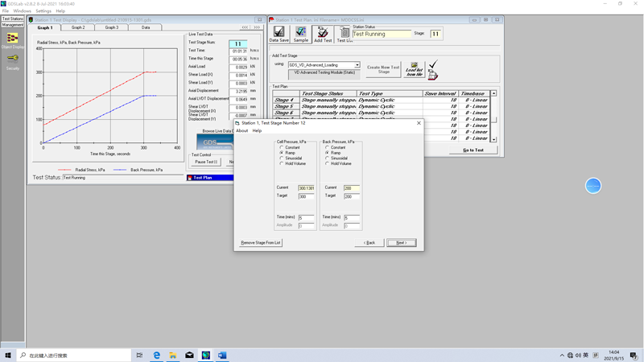Screen dimensions: 644x362
Task: Open Word from the taskbar
Action: (x=222, y=355)
